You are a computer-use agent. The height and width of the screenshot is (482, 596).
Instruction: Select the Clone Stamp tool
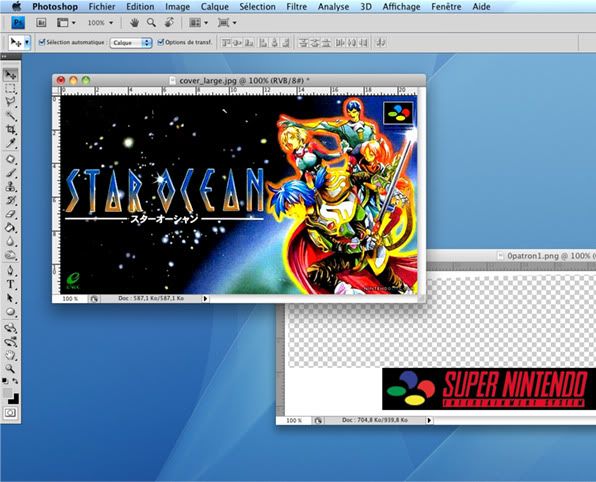point(10,187)
